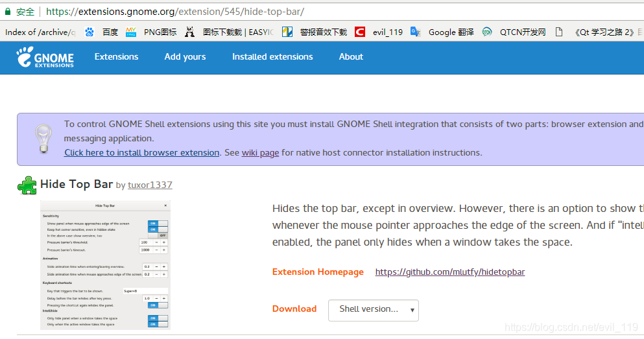Click the secure lock icon in address bar
644x339 pixels.
point(7,12)
